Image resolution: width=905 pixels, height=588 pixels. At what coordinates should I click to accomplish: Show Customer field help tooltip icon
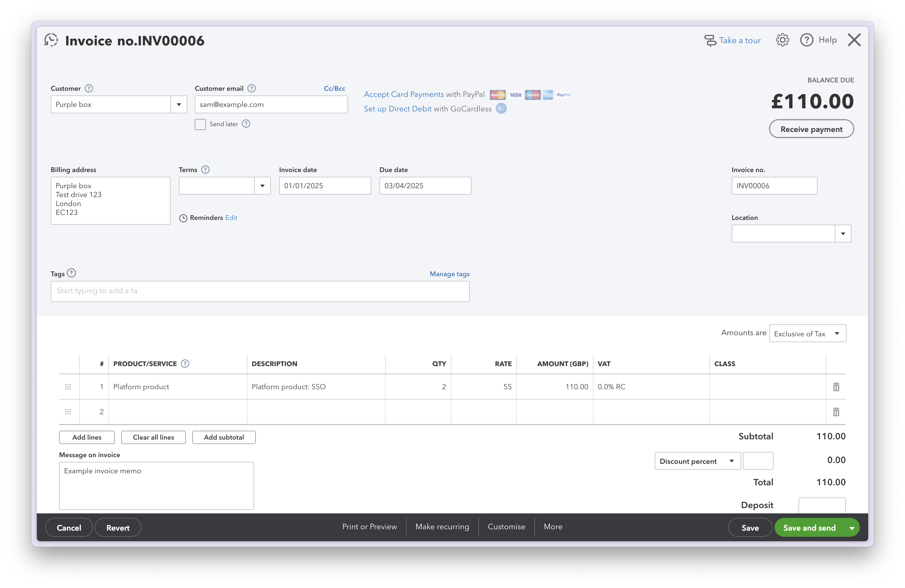(x=89, y=89)
